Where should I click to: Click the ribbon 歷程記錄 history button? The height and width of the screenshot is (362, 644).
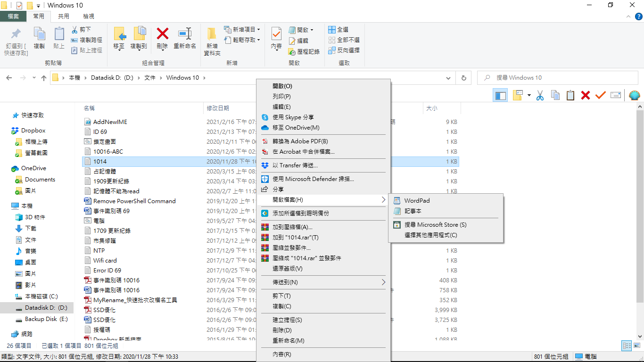[304, 51]
